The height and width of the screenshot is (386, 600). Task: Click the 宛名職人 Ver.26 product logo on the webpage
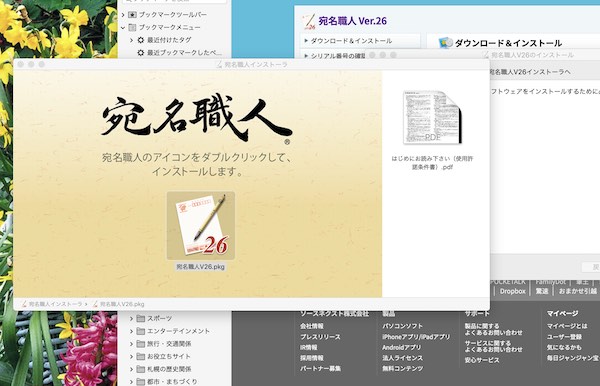click(308, 21)
